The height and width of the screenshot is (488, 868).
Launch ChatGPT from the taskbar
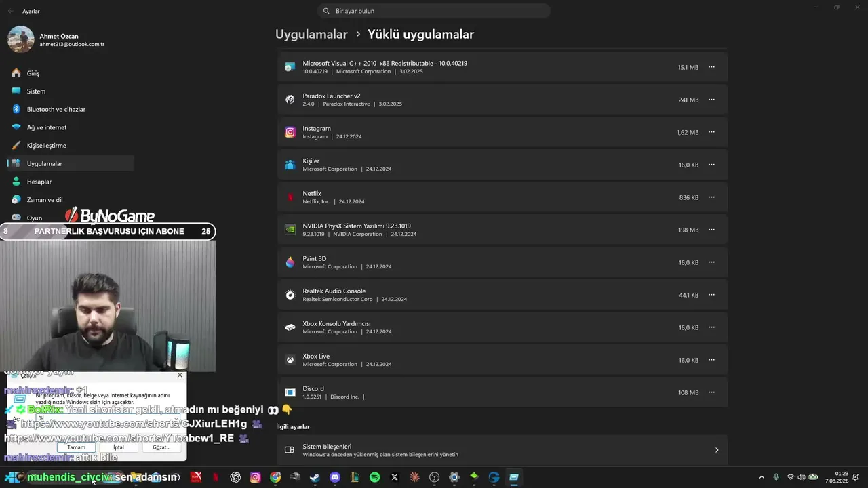point(235,477)
